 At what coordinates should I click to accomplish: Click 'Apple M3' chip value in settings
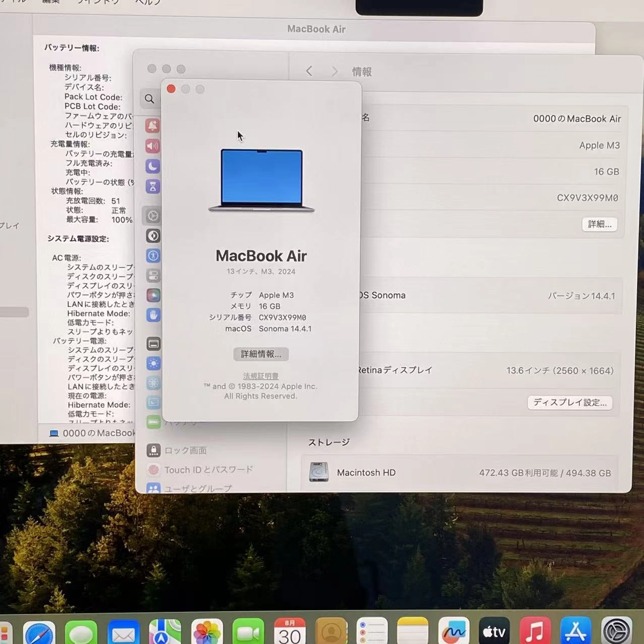[600, 145]
